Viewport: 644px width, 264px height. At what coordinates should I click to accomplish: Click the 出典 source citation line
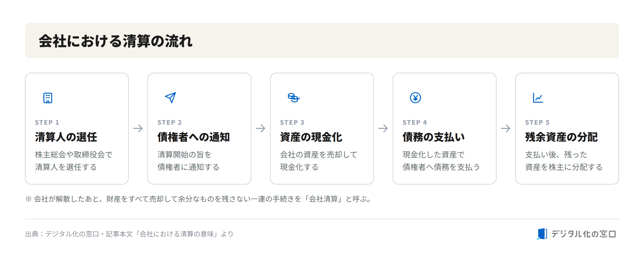[x=129, y=234]
